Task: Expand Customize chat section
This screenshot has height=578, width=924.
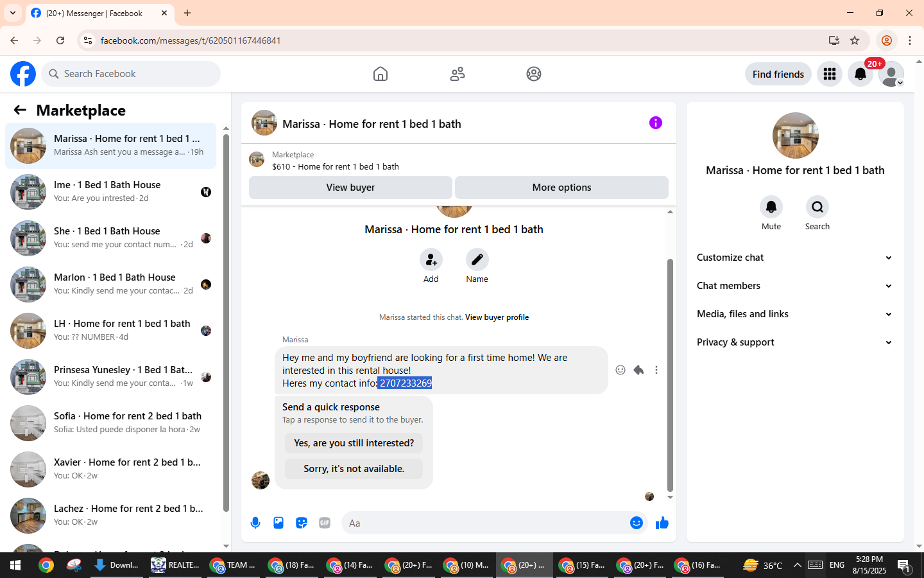Action: pyautogui.click(x=795, y=258)
